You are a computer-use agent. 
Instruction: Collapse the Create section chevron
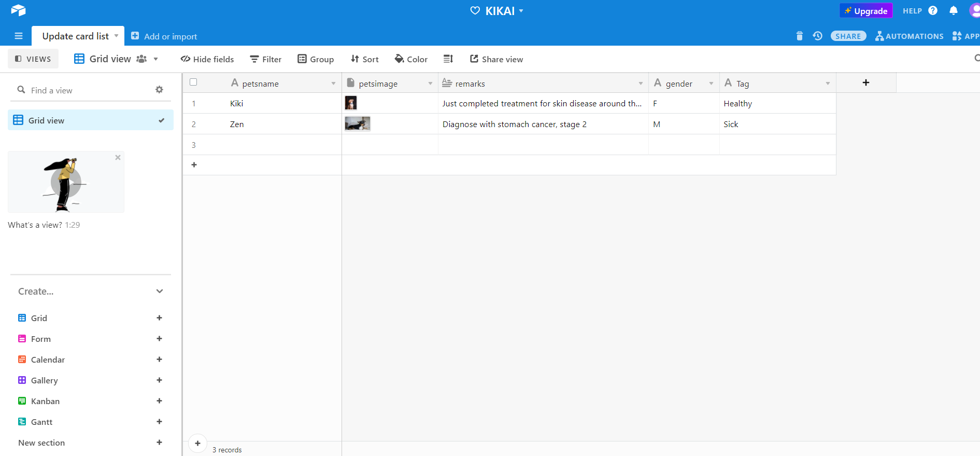coord(160,291)
